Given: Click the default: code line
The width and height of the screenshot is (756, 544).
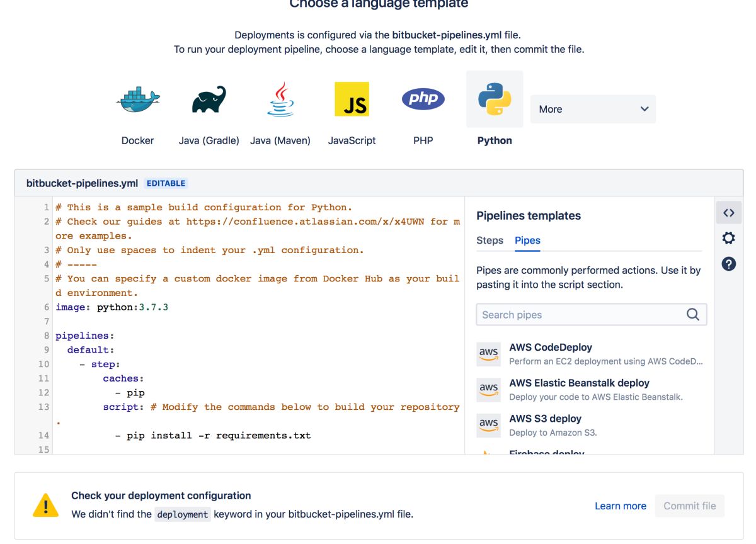Looking at the screenshot, I should [91, 349].
